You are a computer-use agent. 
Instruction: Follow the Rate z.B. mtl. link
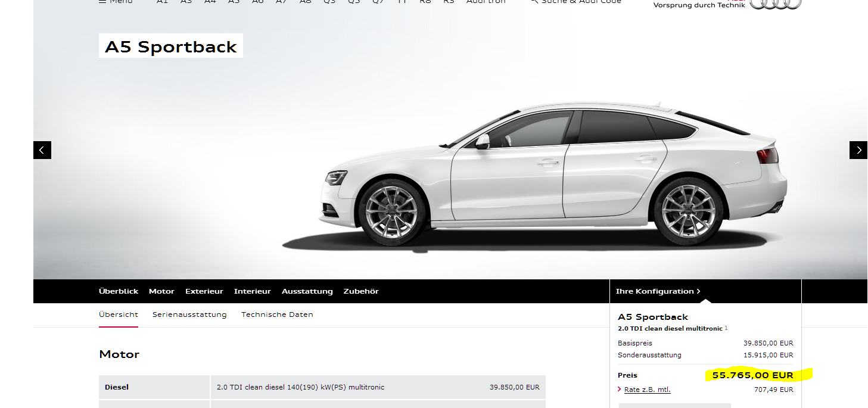tap(648, 390)
